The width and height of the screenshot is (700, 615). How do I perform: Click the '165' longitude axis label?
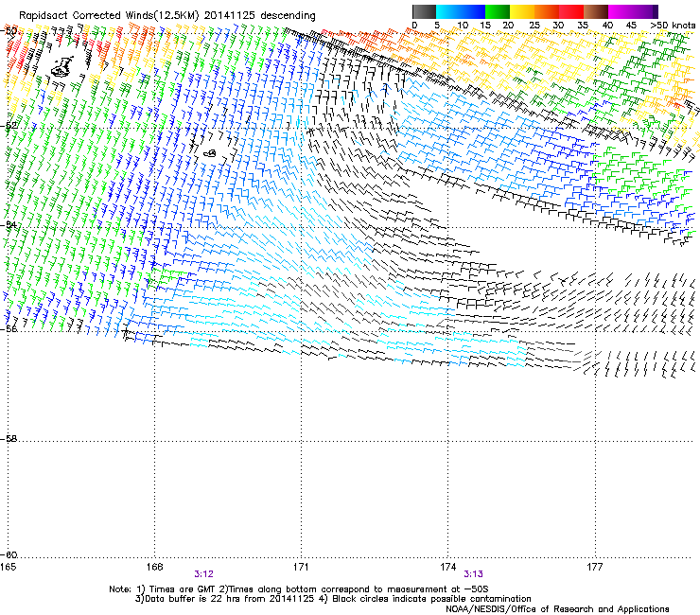[x=8, y=567]
